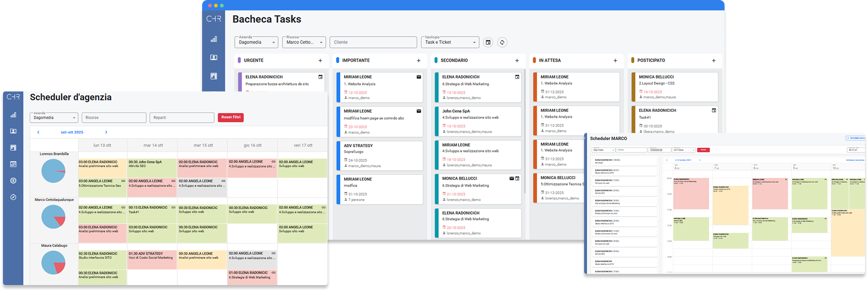Click Lorenzo Brambilla workload pie chart
Screen dimensions: 868x291
[53, 171]
